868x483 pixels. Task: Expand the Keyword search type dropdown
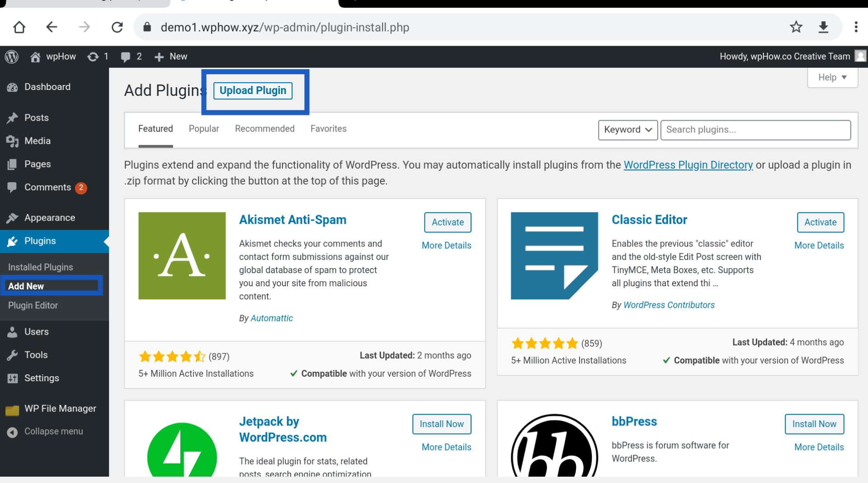(627, 130)
